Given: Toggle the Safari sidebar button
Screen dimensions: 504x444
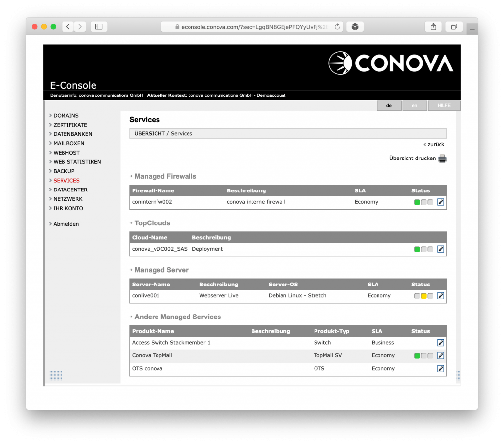Looking at the screenshot, I should coord(99,27).
